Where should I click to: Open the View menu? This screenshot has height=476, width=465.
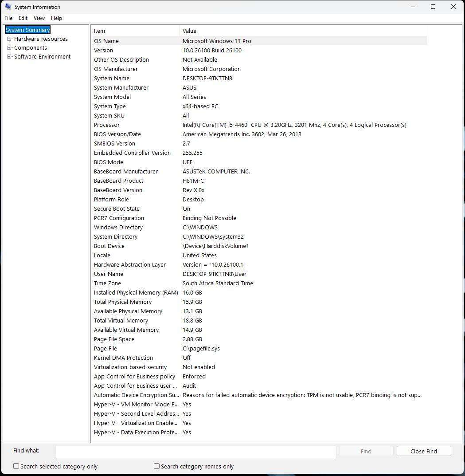click(x=39, y=18)
